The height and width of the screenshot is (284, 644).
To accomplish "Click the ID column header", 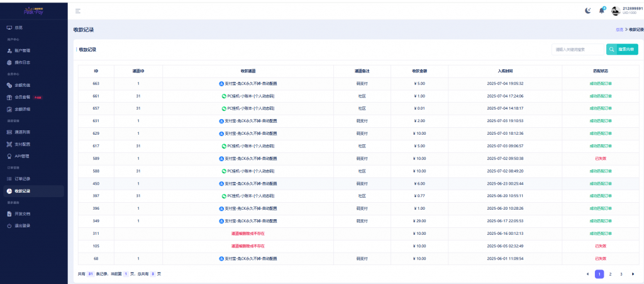I will [96, 71].
